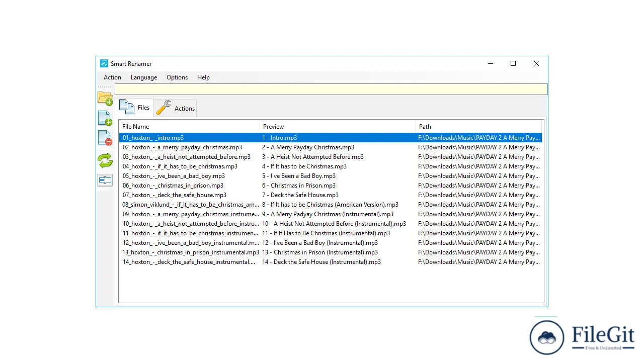Click the Rename icon at sidebar bottom
Viewport: 644px width, 362px height.
pyautogui.click(x=105, y=180)
